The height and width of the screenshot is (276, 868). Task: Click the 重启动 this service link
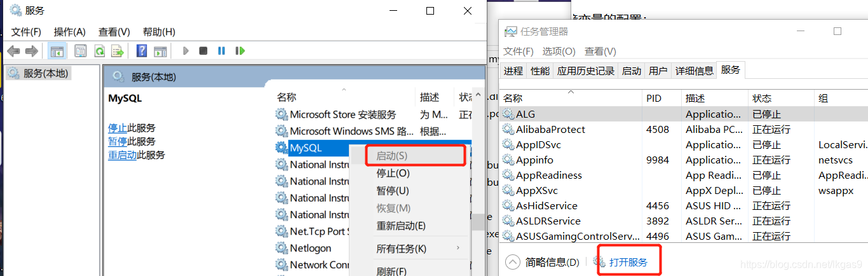pos(122,155)
